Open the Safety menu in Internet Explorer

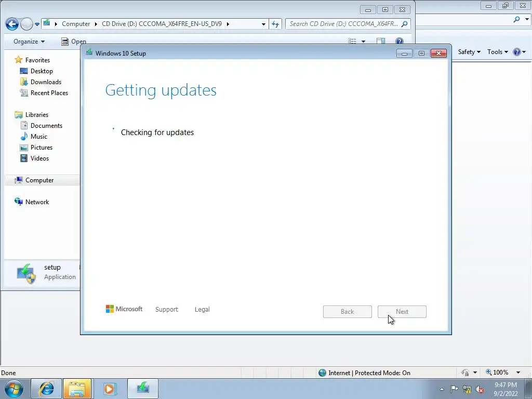click(x=469, y=52)
